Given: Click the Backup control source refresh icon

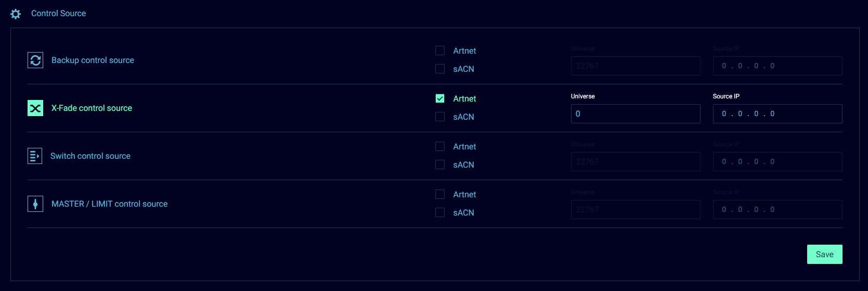Looking at the screenshot, I should pos(35,60).
